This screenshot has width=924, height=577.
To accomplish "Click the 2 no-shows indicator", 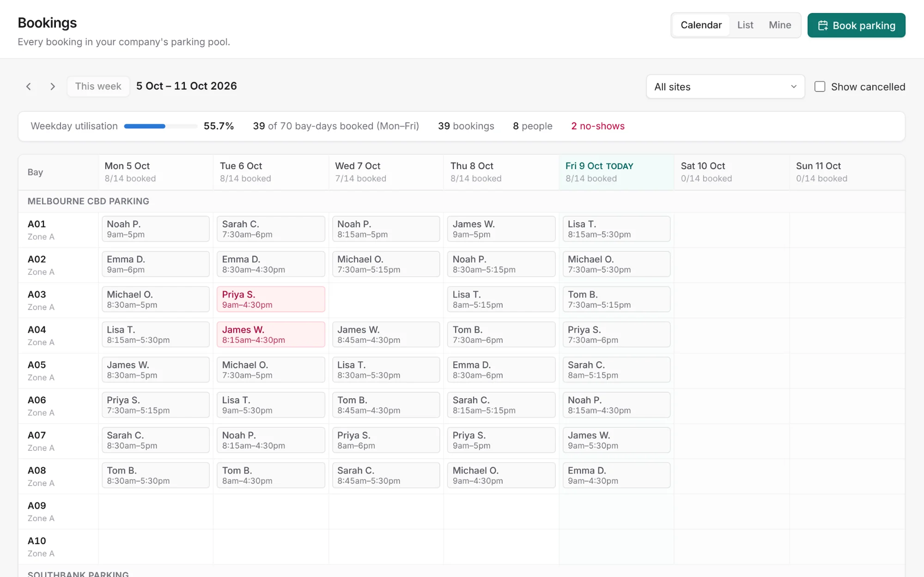I will click(x=597, y=126).
